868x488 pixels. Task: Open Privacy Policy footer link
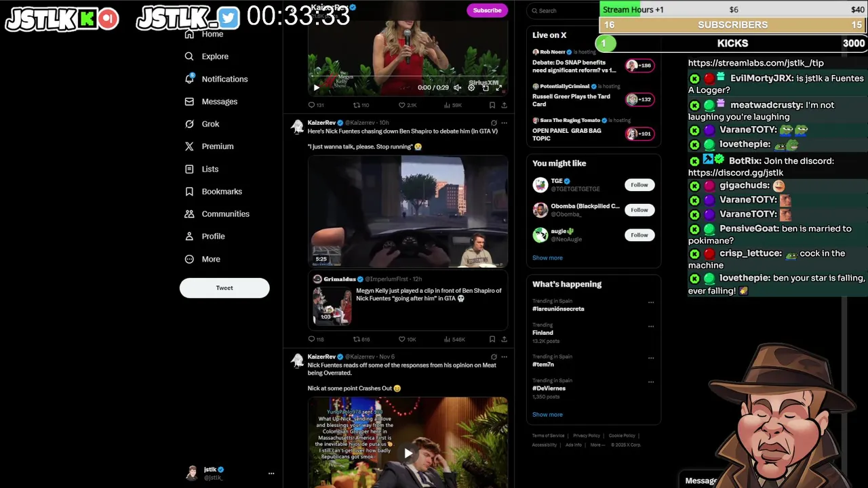coord(587,436)
